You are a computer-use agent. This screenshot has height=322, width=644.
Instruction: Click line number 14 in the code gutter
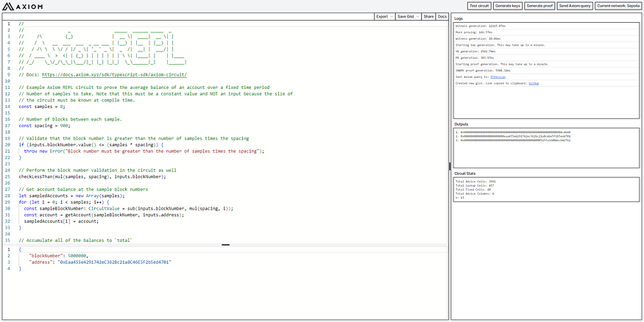[8, 107]
